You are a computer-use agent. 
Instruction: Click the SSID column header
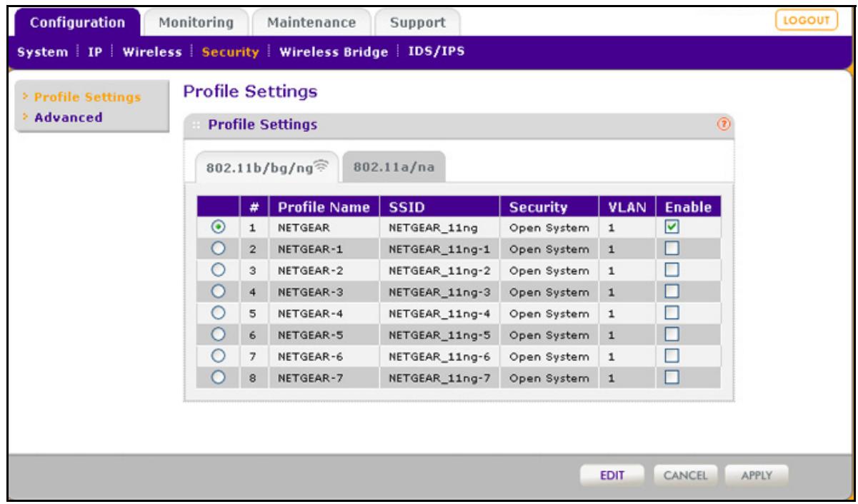440,207
